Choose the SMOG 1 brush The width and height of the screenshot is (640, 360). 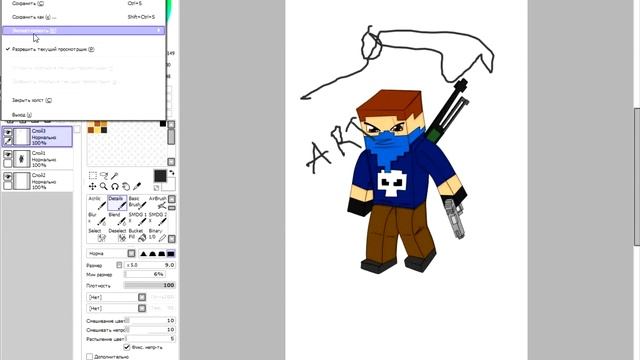[x=137, y=219]
